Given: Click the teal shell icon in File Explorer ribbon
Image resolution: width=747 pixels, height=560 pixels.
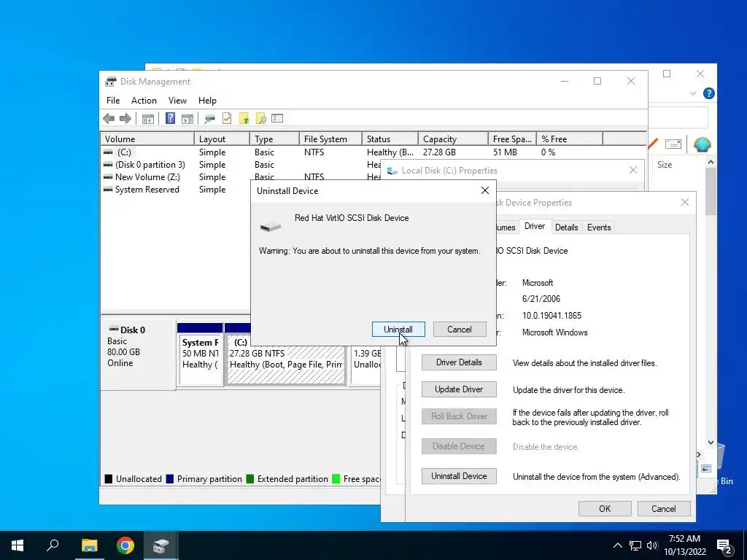Looking at the screenshot, I should [703, 144].
